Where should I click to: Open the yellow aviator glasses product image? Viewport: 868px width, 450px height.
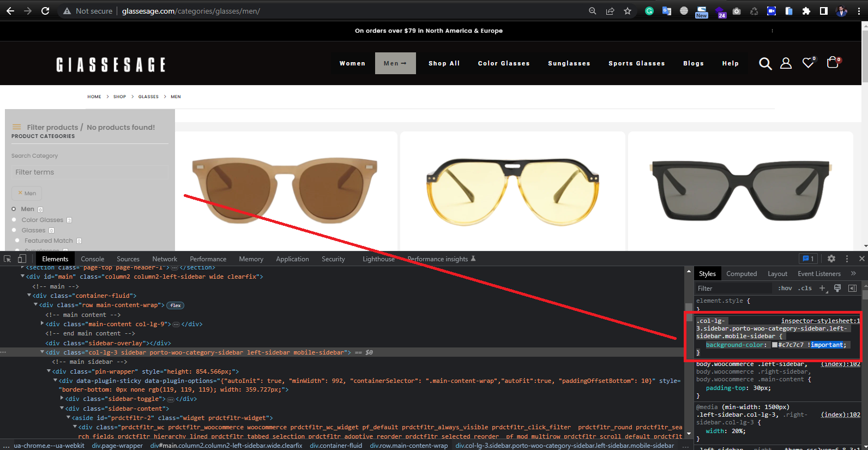coord(513,191)
